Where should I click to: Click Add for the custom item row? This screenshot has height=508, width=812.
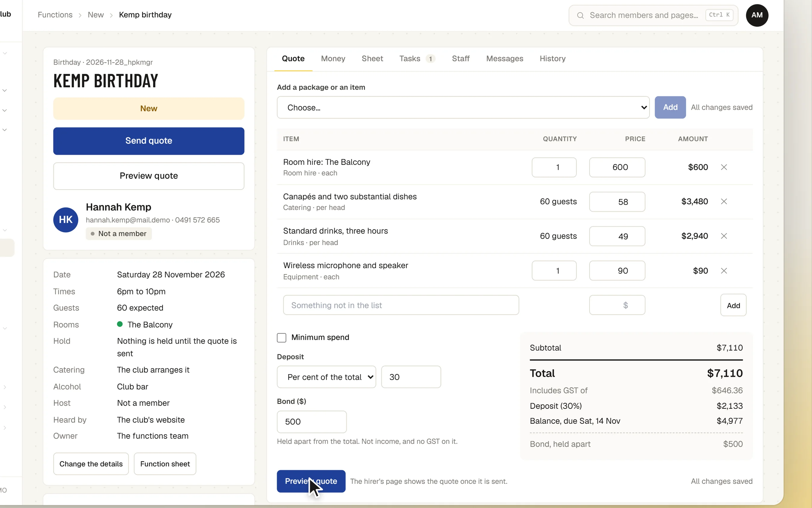[x=733, y=305]
